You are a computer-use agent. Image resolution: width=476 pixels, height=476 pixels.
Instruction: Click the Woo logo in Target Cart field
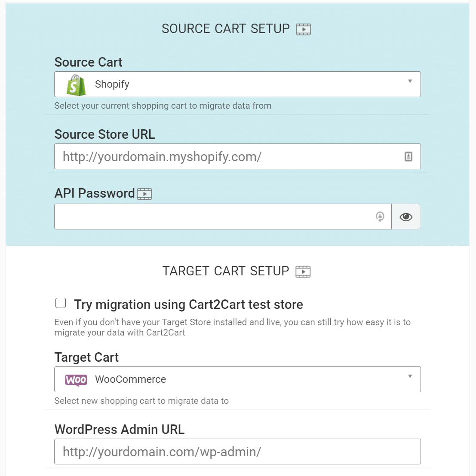[x=76, y=380]
